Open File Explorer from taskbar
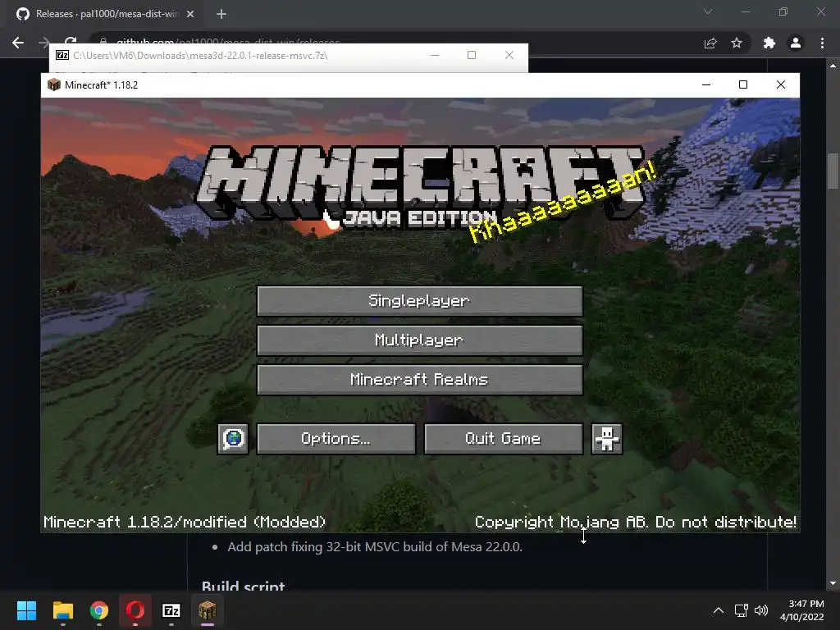The image size is (840, 630). [62, 610]
